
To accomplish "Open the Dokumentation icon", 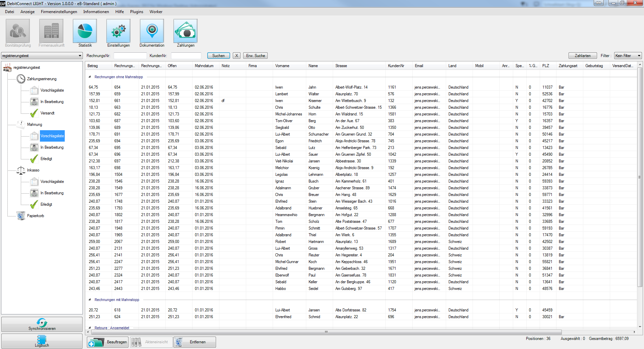I will 152,31.
